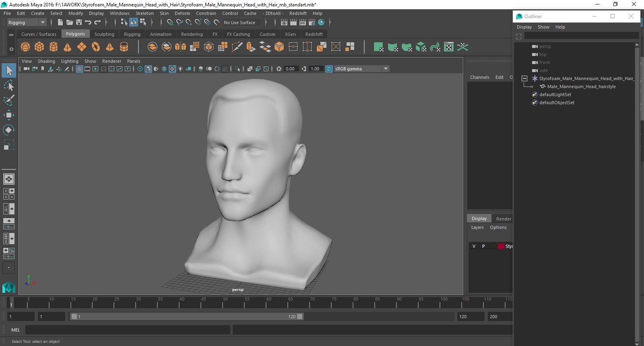Open the viewport Lighting menu

pyautogui.click(x=70, y=61)
